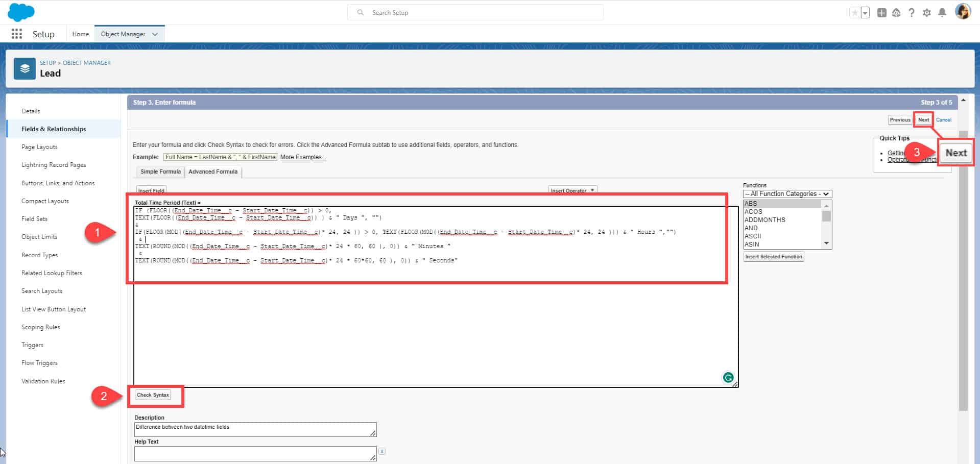Click the Salesforce cloud logo

coord(21,12)
